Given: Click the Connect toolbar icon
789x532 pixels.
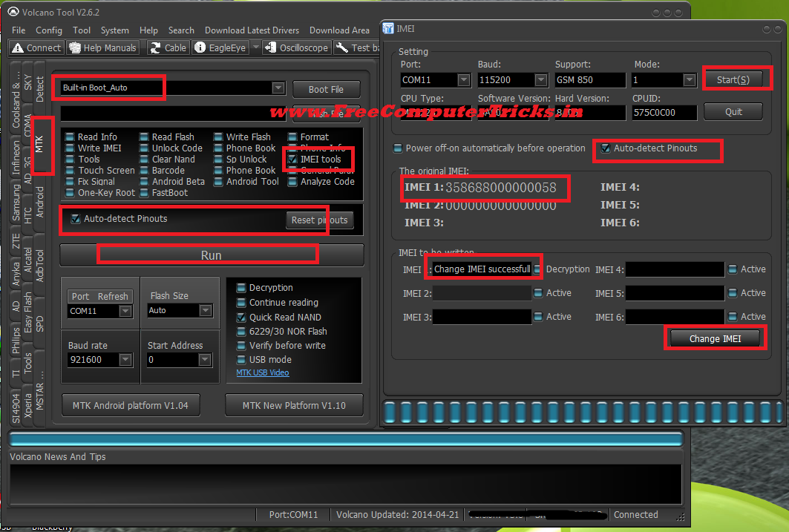Looking at the screenshot, I should tap(35, 47).
